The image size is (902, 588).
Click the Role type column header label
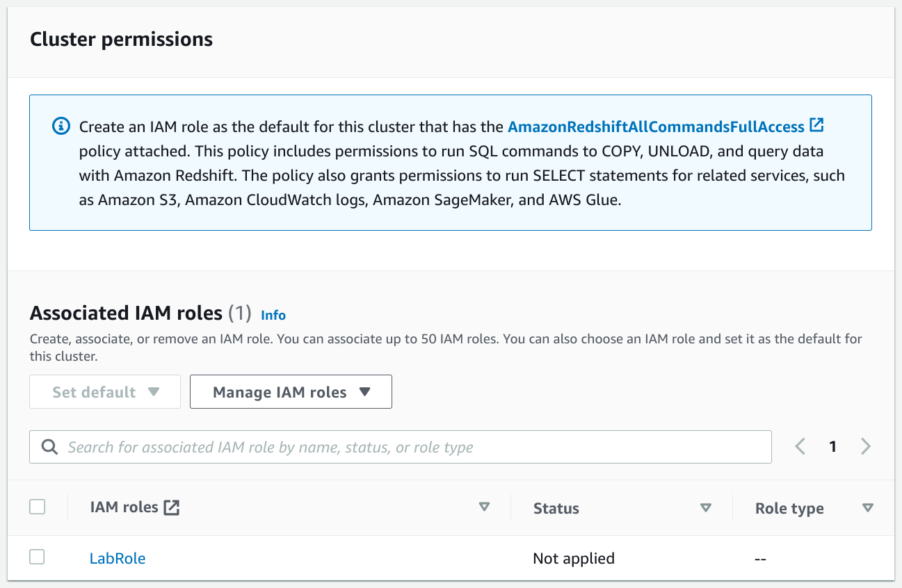789,508
